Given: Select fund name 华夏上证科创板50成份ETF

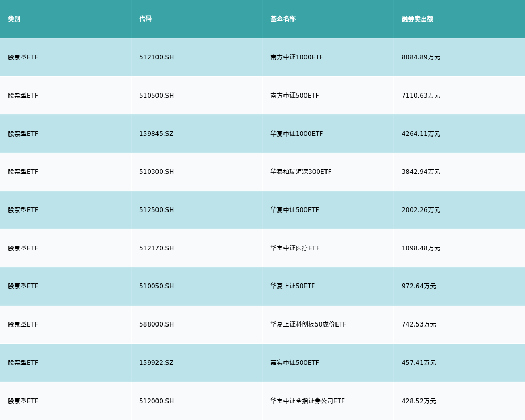Looking at the screenshot, I should (308, 324).
